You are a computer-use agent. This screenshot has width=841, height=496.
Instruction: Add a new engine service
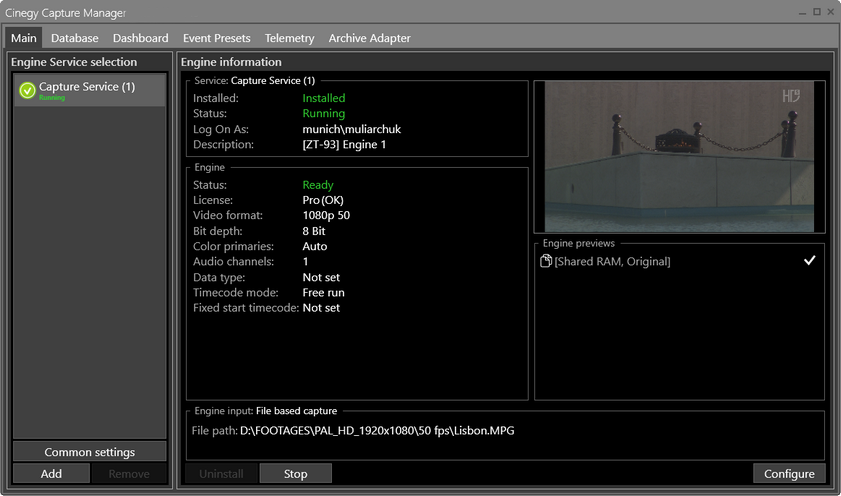(x=51, y=474)
